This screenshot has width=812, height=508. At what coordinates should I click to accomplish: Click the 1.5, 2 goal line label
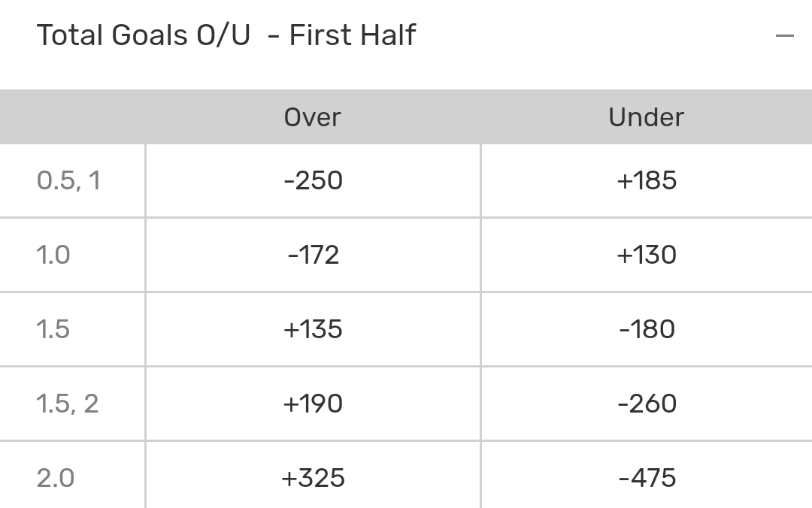(x=68, y=404)
